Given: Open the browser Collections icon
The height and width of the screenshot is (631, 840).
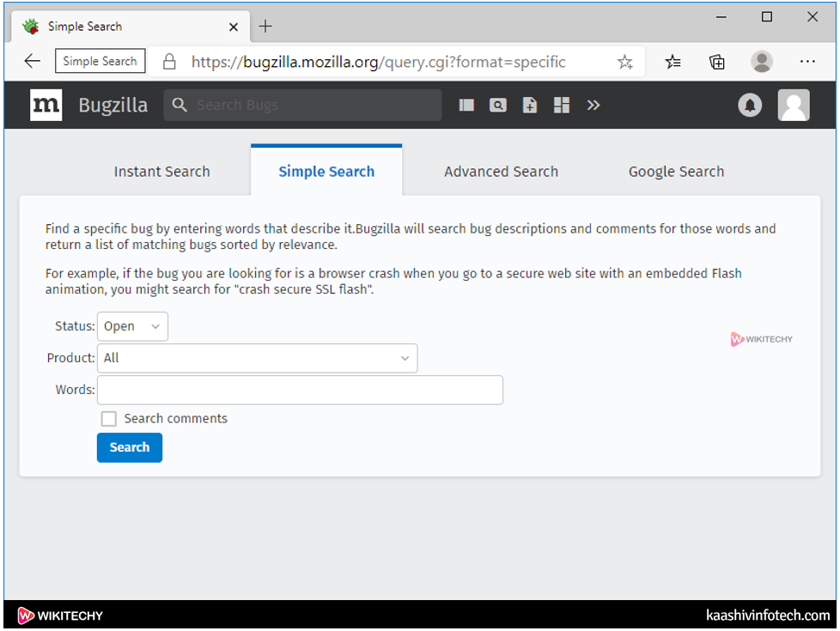Looking at the screenshot, I should tap(716, 62).
